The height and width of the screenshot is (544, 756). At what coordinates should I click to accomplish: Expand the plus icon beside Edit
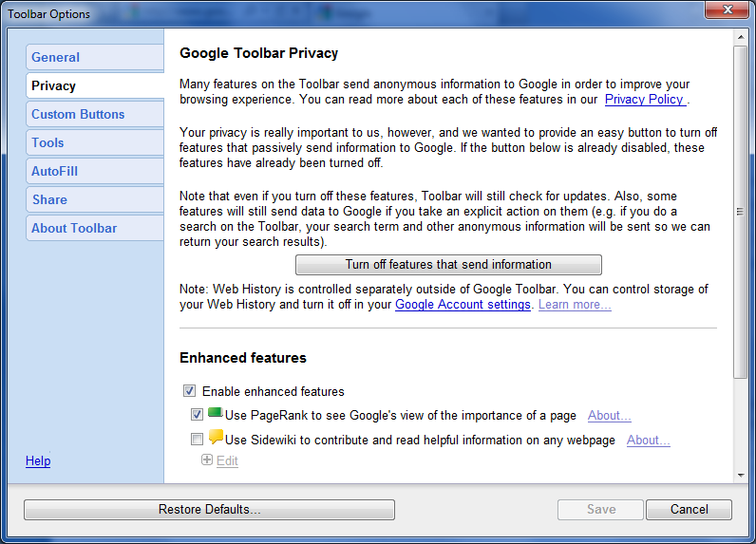point(207,460)
